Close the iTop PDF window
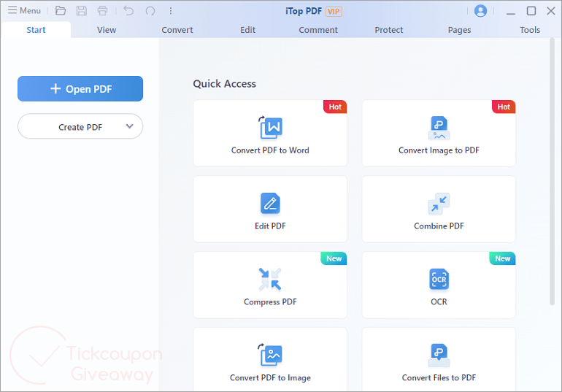This screenshot has height=392, width=562. tap(551, 11)
